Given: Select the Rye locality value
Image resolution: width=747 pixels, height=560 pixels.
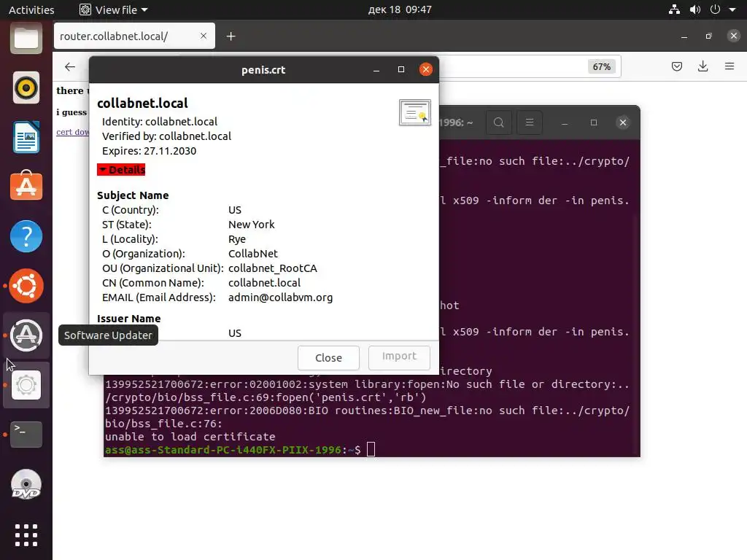Looking at the screenshot, I should [237, 239].
